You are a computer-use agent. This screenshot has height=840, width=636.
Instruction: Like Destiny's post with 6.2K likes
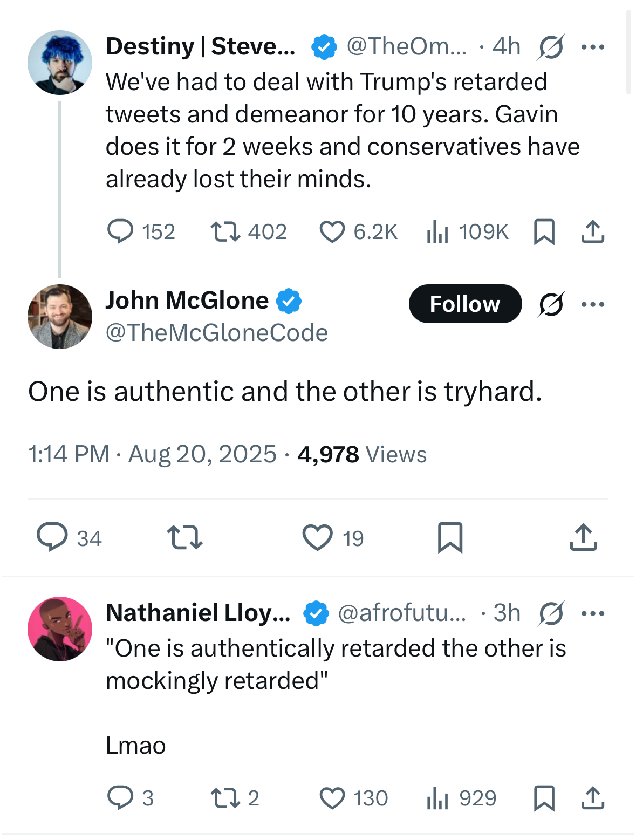[332, 232]
